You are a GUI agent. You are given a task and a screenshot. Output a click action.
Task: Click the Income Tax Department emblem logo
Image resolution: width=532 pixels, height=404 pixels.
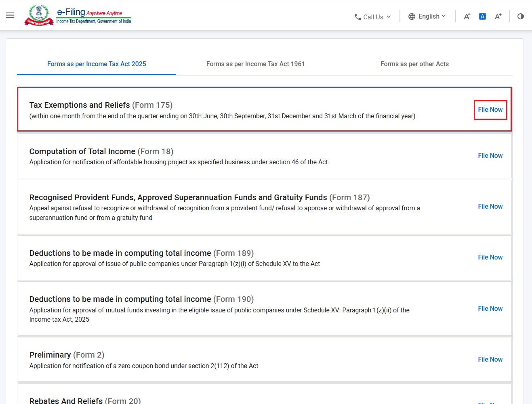coord(39,15)
